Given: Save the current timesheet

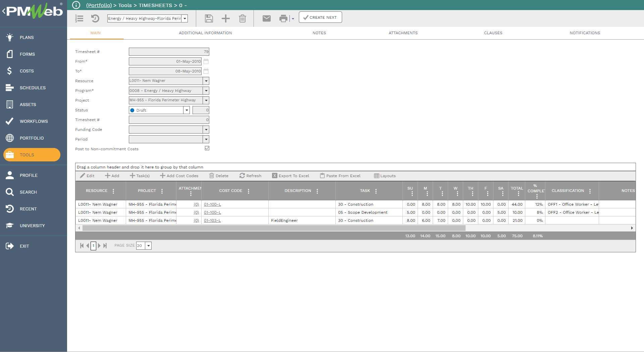Looking at the screenshot, I should [x=208, y=18].
